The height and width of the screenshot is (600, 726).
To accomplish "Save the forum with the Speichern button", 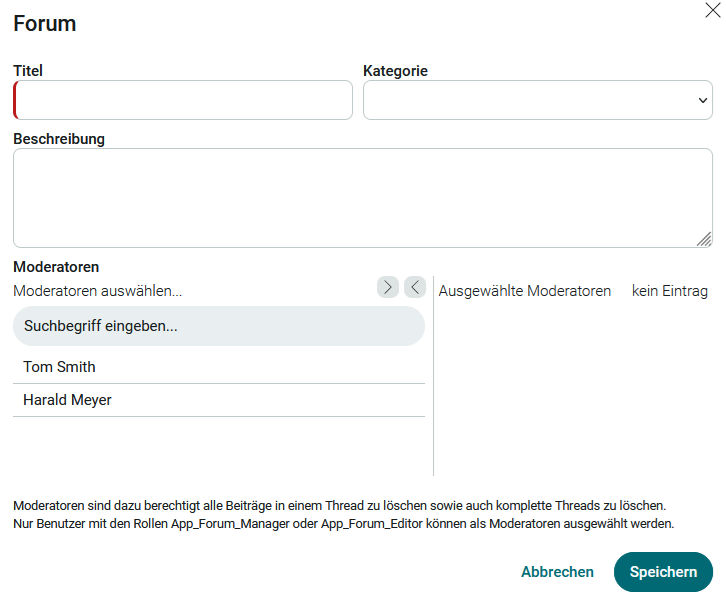I will [663, 572].
